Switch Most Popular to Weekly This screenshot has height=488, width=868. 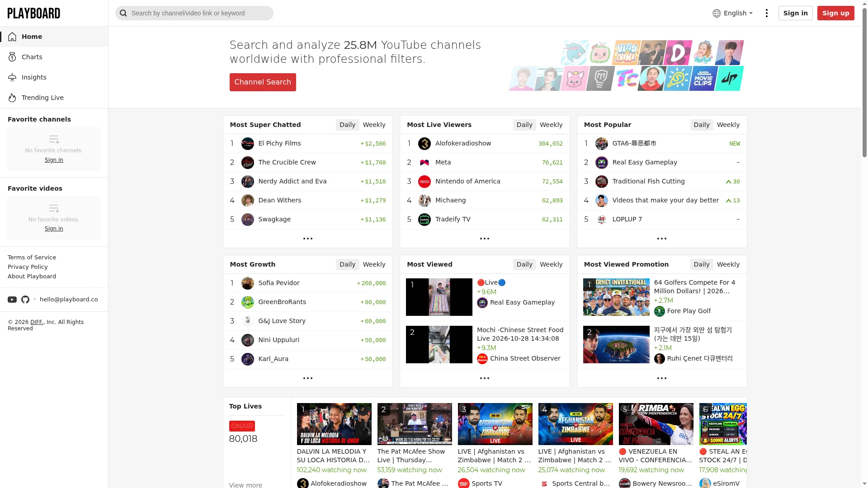pyautogui.click(x=728, y=125)
